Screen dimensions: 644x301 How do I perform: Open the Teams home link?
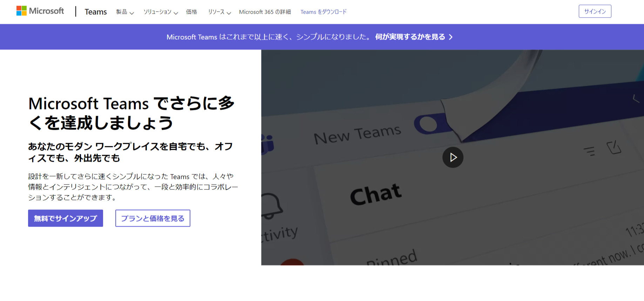[96, 12]
